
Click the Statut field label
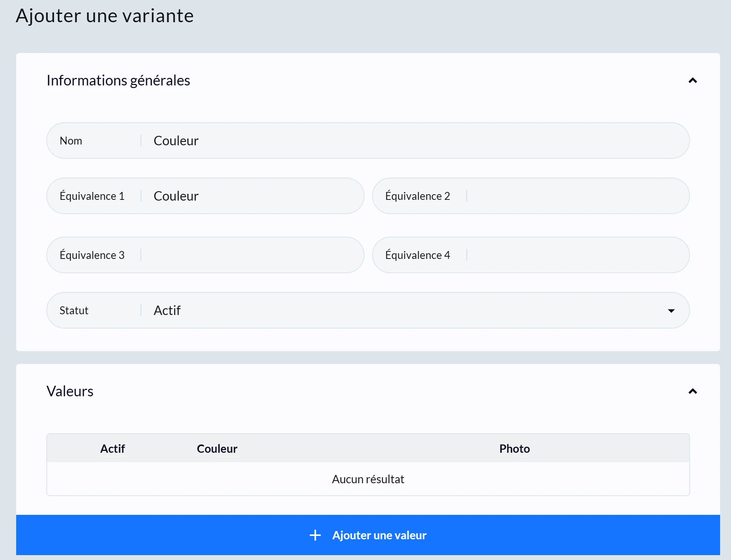tap(74, 310)
